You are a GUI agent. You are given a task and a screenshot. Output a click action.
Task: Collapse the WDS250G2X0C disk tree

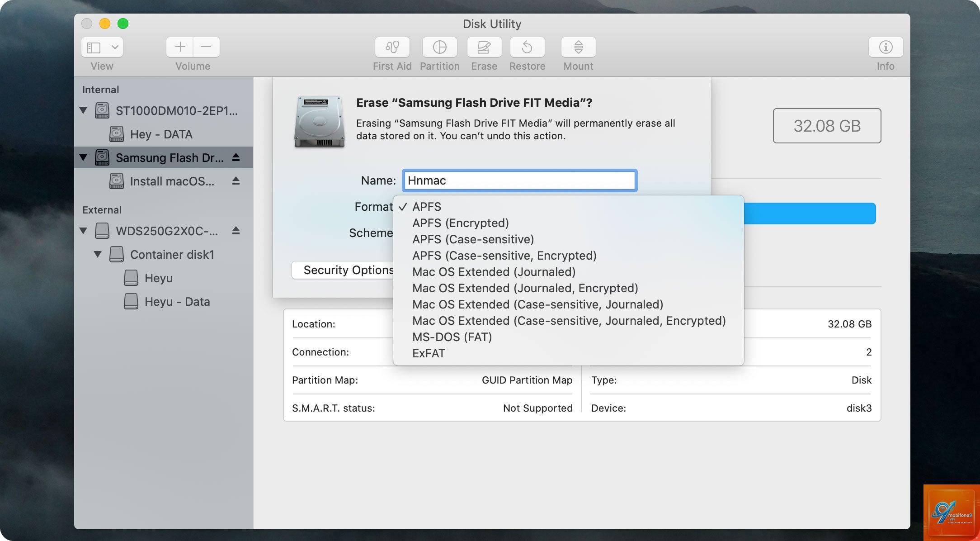click(83, 231)
